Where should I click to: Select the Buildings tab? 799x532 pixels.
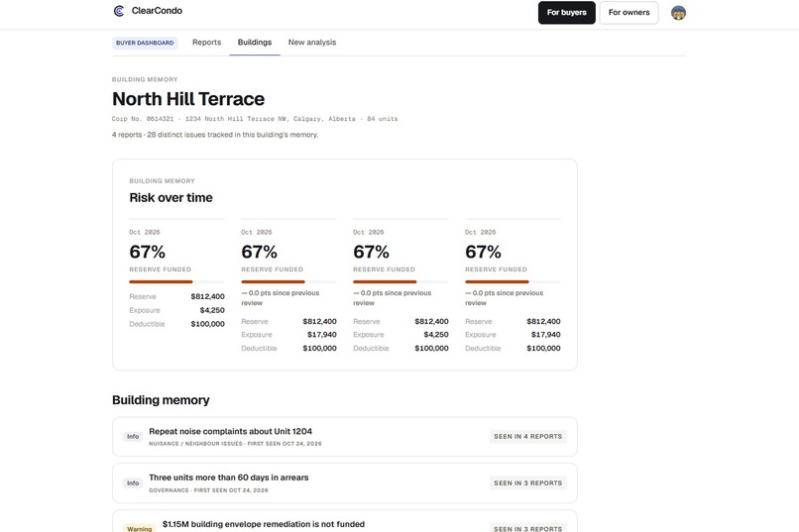[x=255, y=43]
